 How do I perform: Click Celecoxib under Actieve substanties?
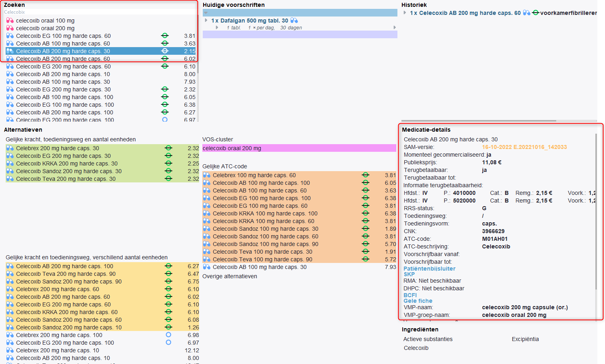tap(416, 348)
